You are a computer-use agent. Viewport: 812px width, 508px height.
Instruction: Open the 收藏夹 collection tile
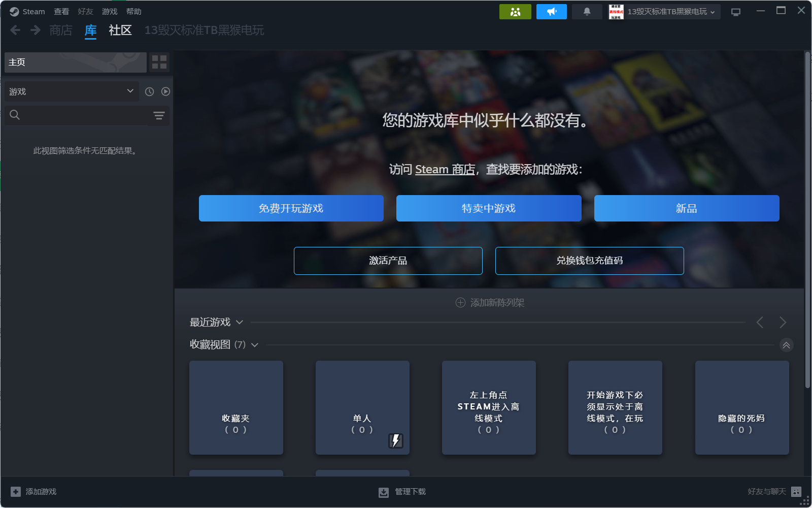coord(236,407)
